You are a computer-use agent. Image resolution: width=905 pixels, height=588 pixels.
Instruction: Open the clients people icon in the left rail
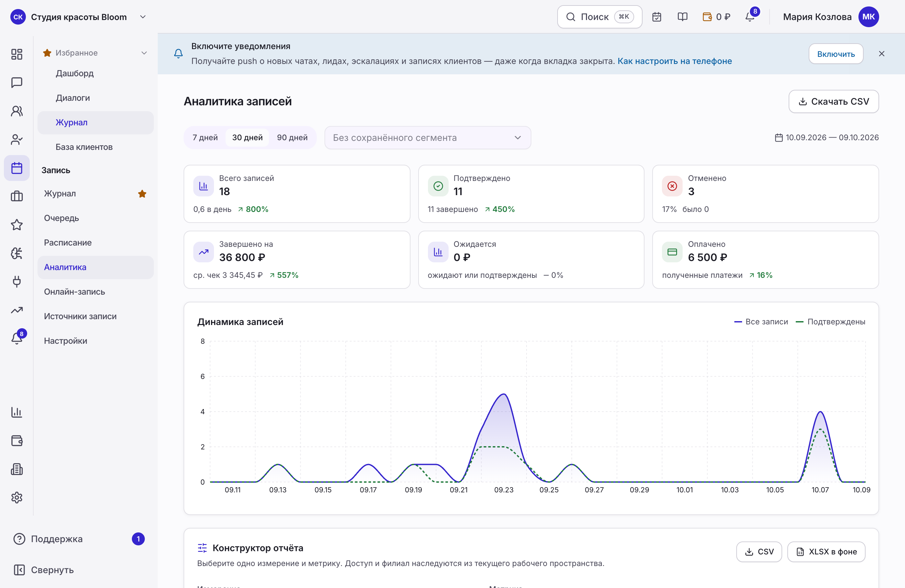point(17,111)
